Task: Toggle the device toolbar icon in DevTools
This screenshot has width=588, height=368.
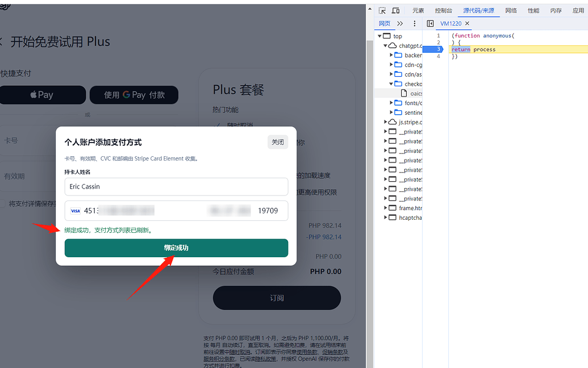Action: point(395,10)
